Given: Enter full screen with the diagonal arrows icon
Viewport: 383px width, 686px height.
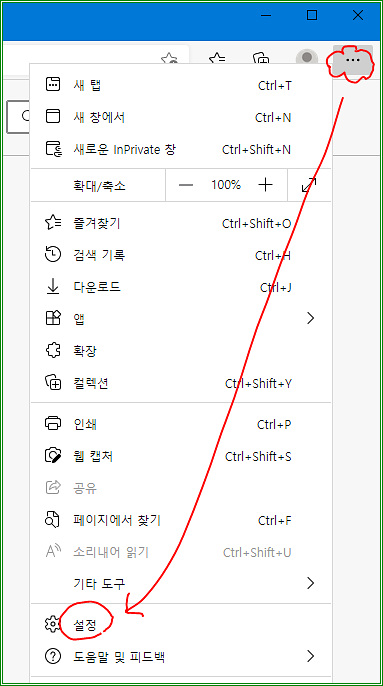Looking at the screenshot, I should pyautogui.click(x=309, y=185).
